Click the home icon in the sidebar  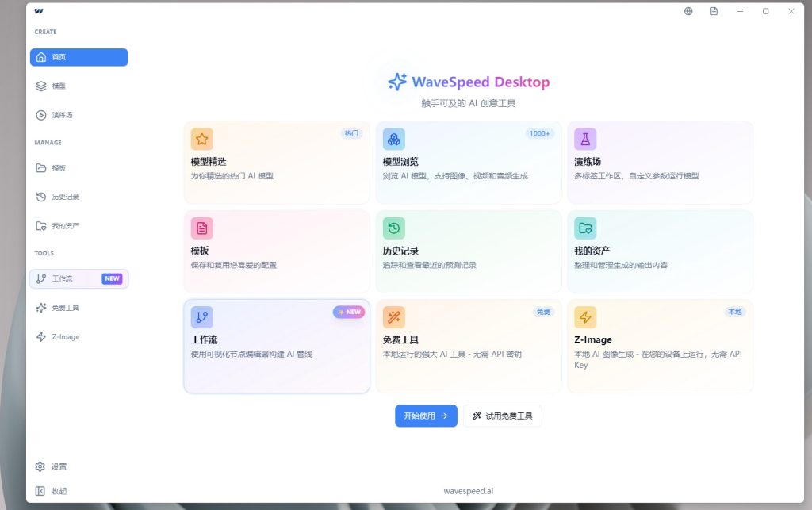pyautogui.click(x=41, y=57)
